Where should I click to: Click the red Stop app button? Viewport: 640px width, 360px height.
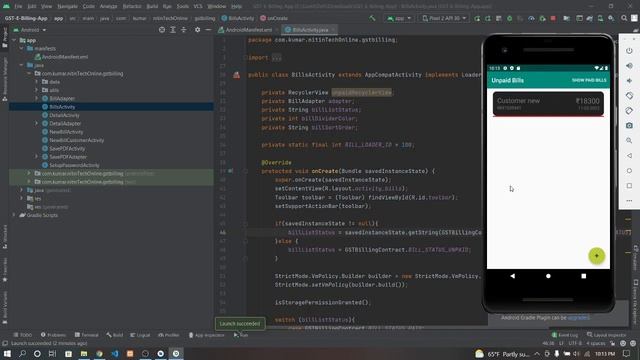point(553,18)
